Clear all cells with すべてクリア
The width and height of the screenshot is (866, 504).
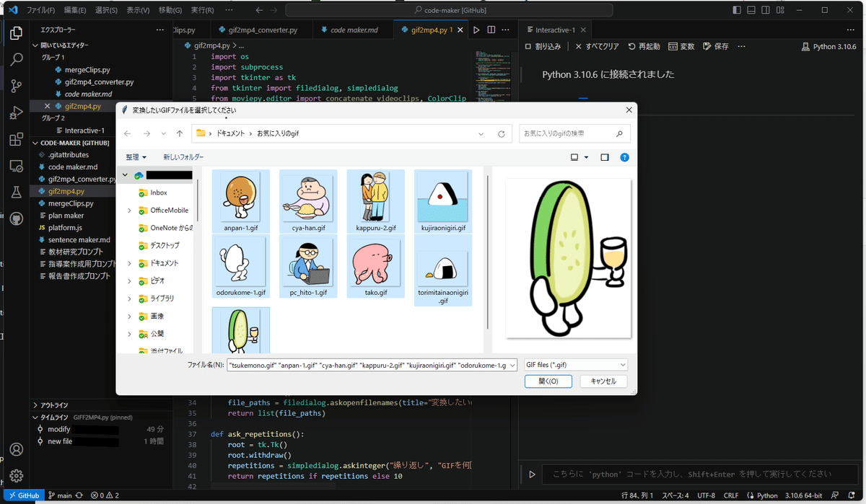click(x=597, y=46)
